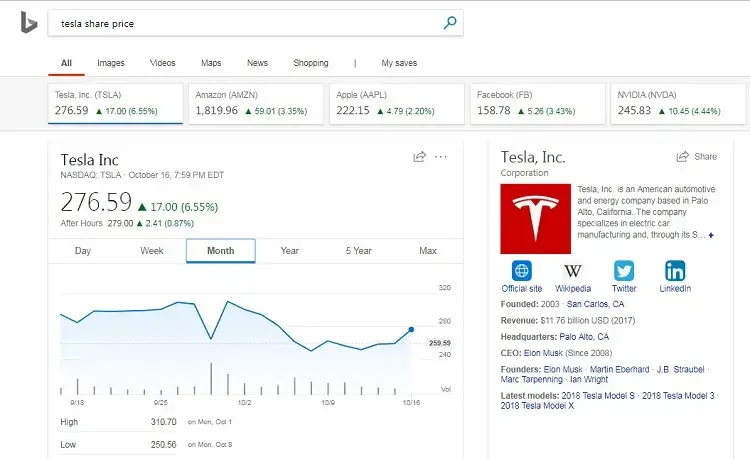The image size is (750, 459).
Task: Click the chart's current price data point
Action: tap(411, 329)
